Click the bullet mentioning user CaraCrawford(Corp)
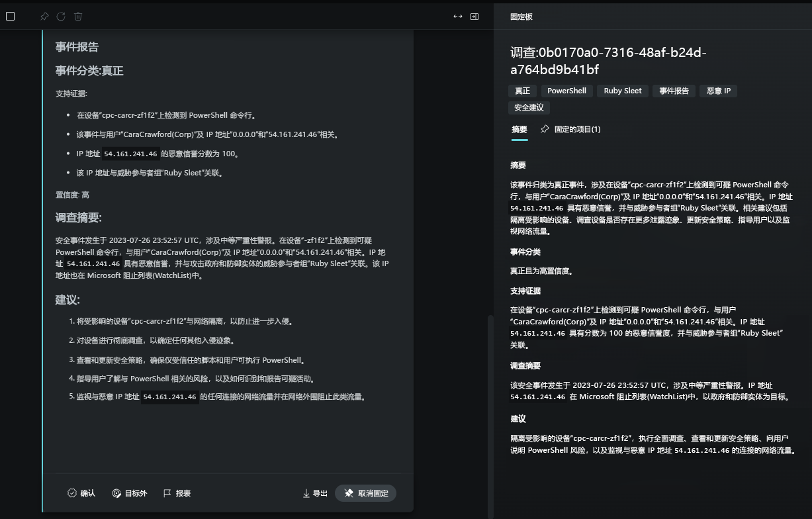This screenshot has height=519, width=812. point(207,134)
